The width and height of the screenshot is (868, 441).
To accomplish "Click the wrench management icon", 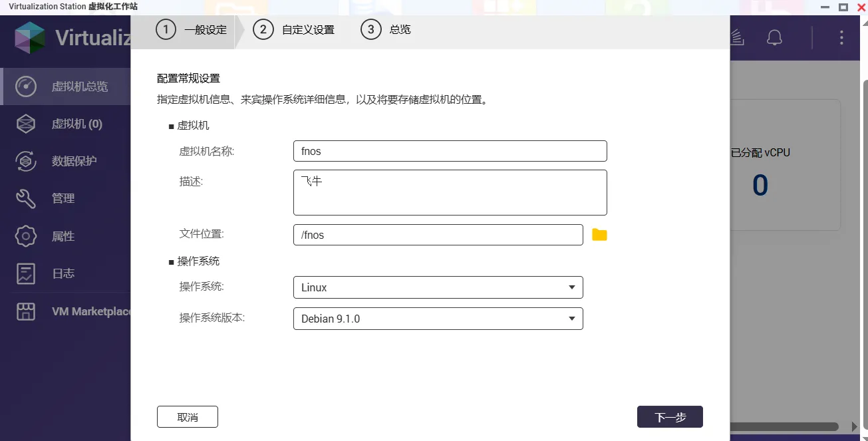I will (x=26, y=198).
